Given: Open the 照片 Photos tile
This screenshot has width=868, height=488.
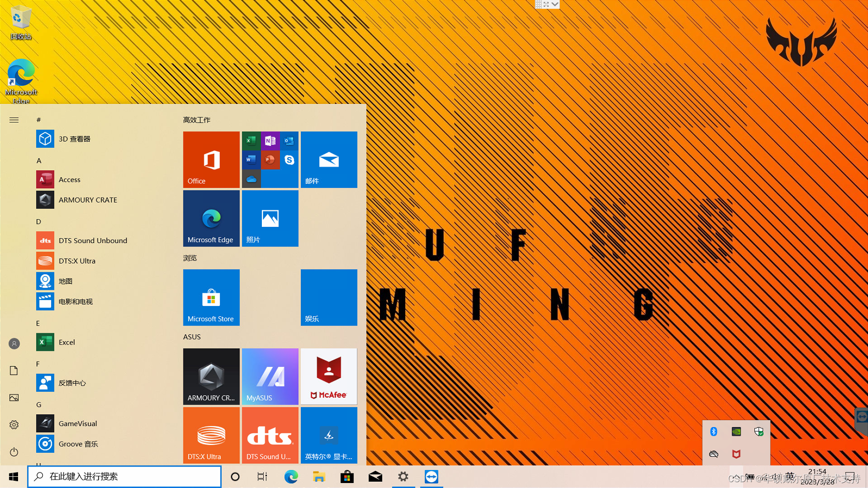Looking at the screenshot, I should [x=270, y=219].
